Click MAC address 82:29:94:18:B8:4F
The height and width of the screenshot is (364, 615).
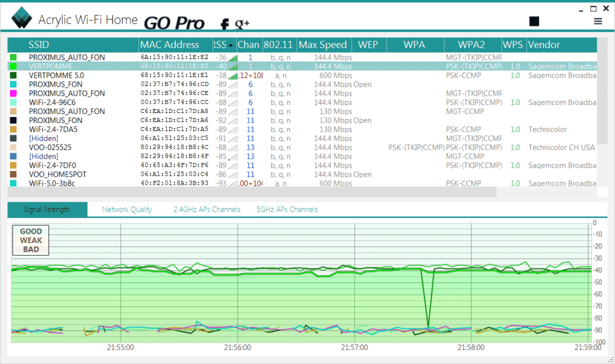(174, 157)
